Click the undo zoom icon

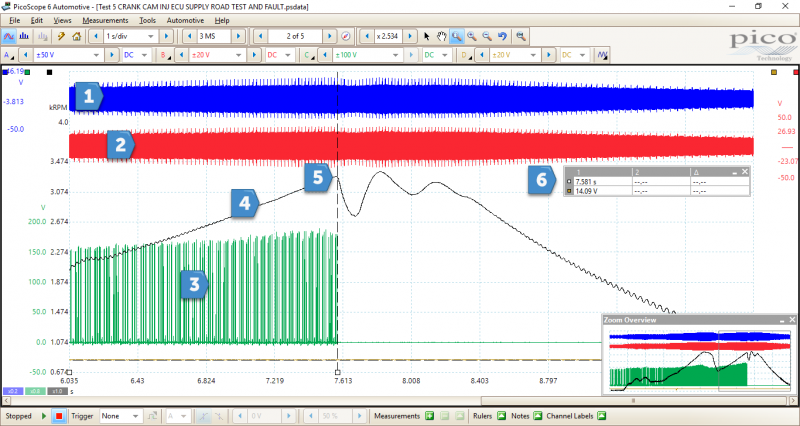[501, 36]
